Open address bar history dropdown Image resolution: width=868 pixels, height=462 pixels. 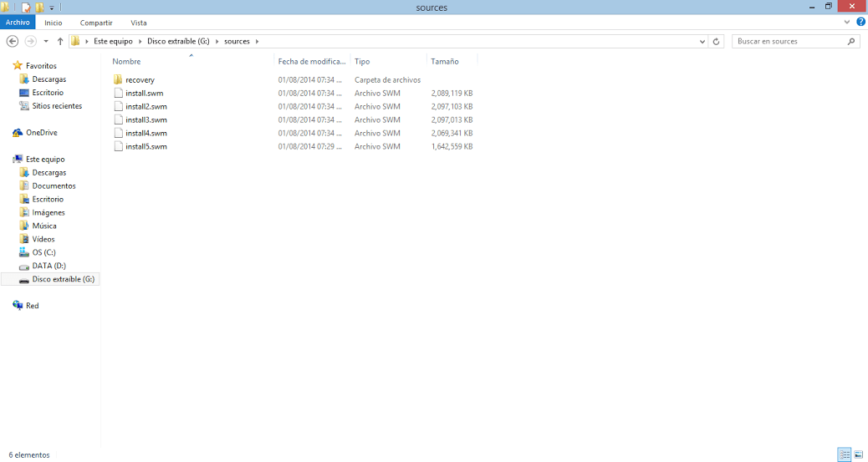(702, 42)
